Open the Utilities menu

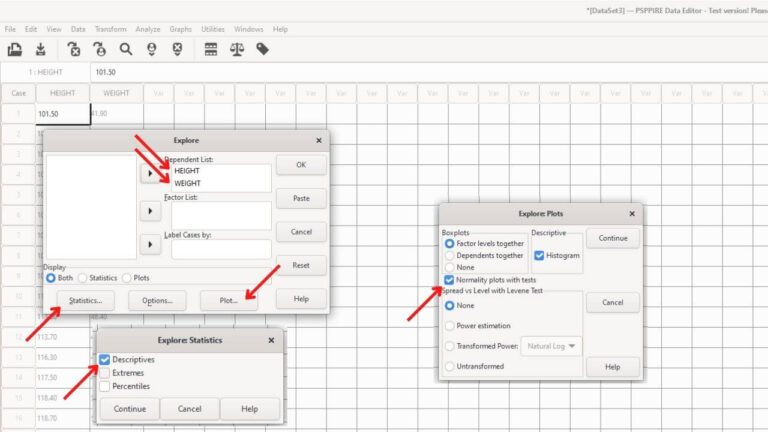[213, 29]
